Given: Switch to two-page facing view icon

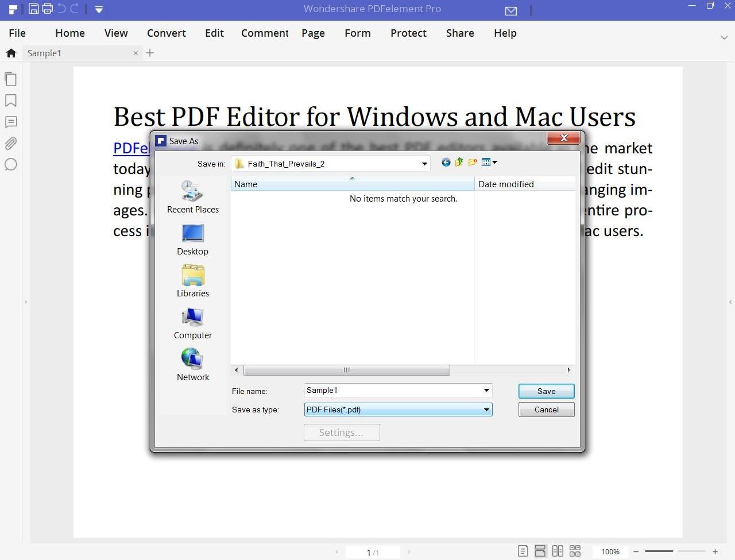Looking at the screenshot, I should 558,551.
